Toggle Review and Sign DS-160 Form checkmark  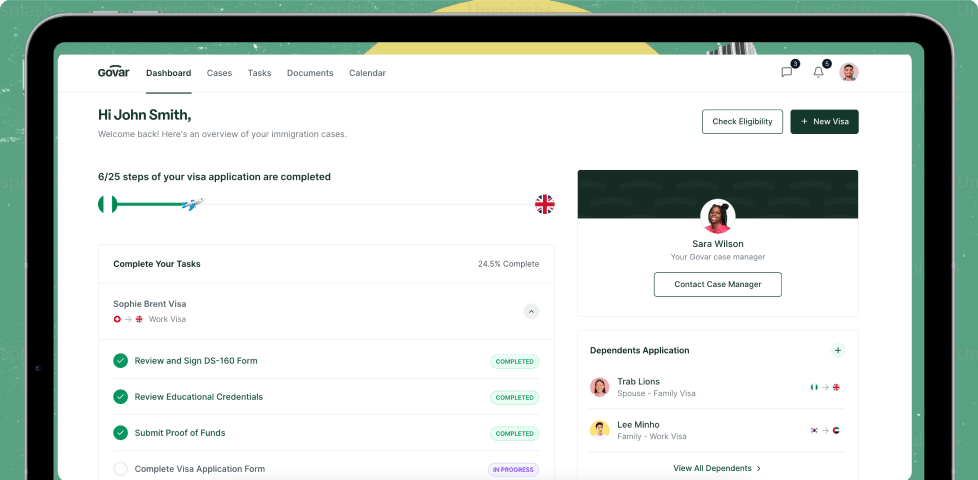[120, 361]
